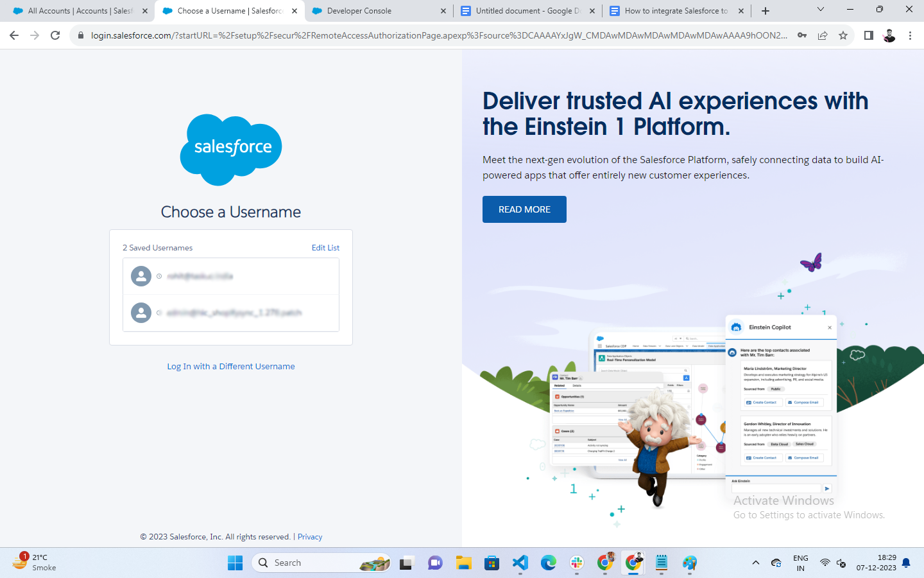The width and height of the screenshot is (924, 578).
Task: Show hidden system tray icons
Action: point(756,563)
